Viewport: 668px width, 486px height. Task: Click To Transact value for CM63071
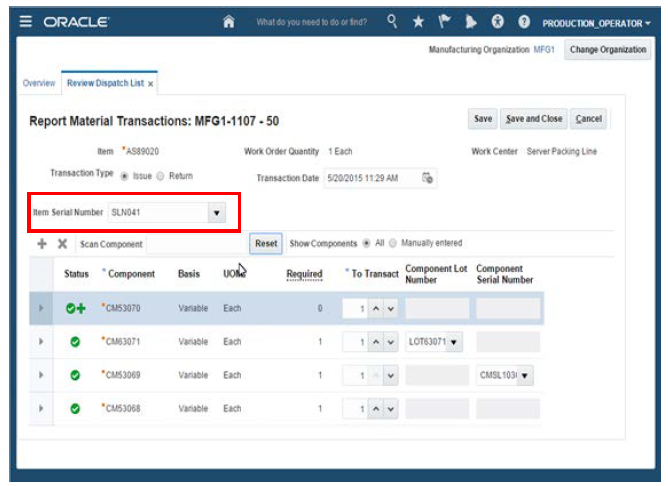(x=355, y=342)
